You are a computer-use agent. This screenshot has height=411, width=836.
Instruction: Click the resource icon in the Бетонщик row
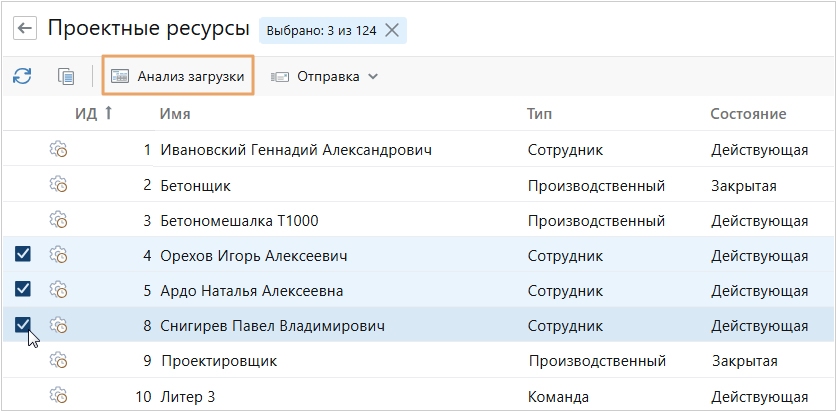point(58,185)
